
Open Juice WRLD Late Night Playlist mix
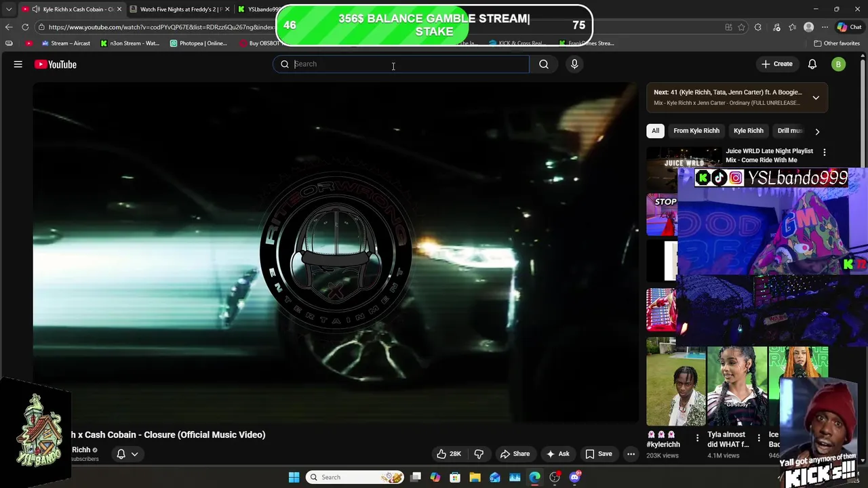click(x=769, y=155)
